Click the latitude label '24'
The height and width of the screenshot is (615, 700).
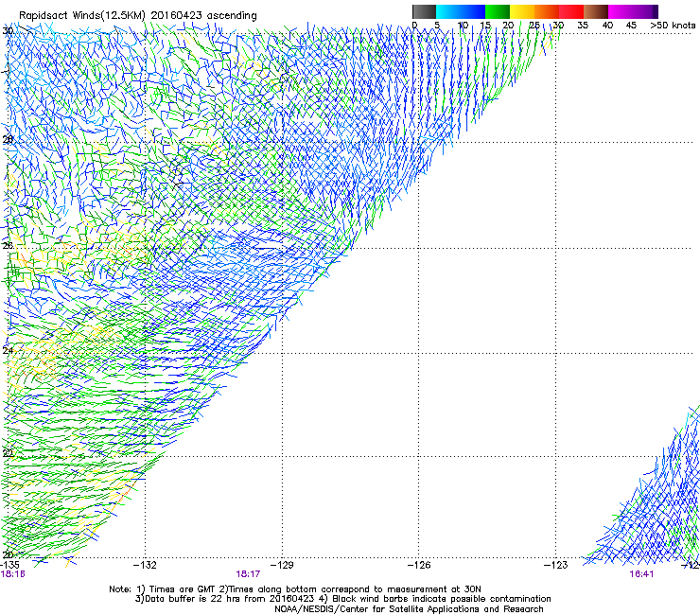pos(8,351)
